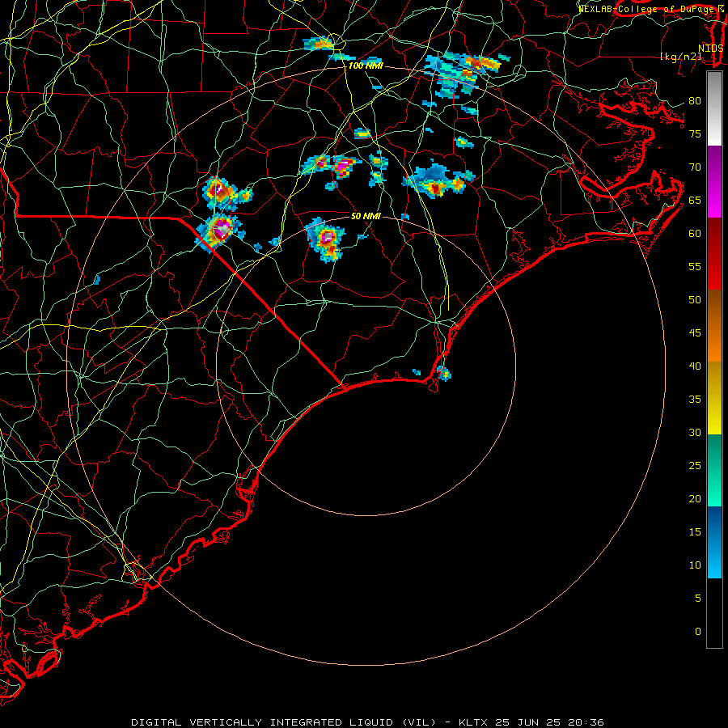The image size is (728, 728).
Task: Click the [kg/m2] units label
Action: tap(680, 56)
